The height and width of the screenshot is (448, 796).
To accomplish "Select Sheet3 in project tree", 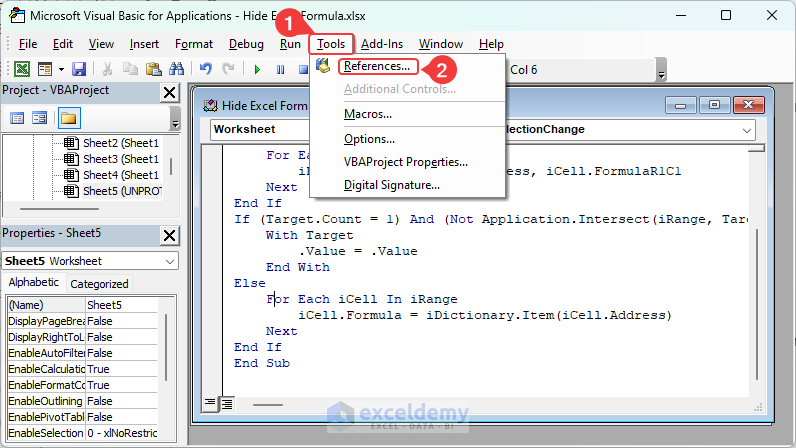I will (x=121, y=159).
